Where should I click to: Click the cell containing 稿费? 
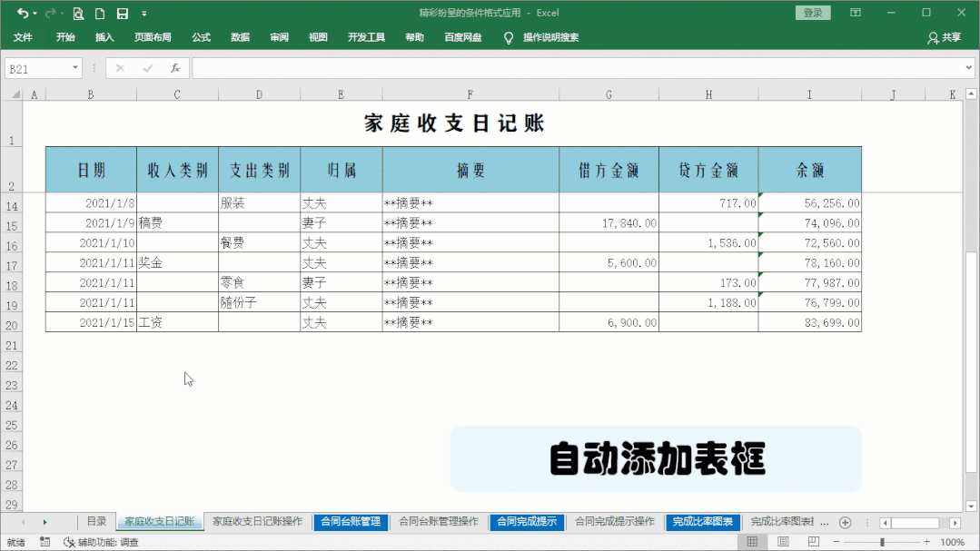177,223
